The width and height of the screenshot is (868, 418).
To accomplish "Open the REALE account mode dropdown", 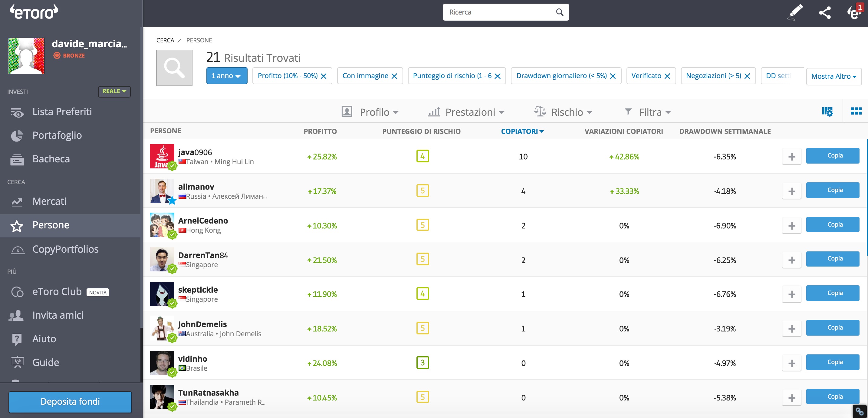I will [114, 91].
